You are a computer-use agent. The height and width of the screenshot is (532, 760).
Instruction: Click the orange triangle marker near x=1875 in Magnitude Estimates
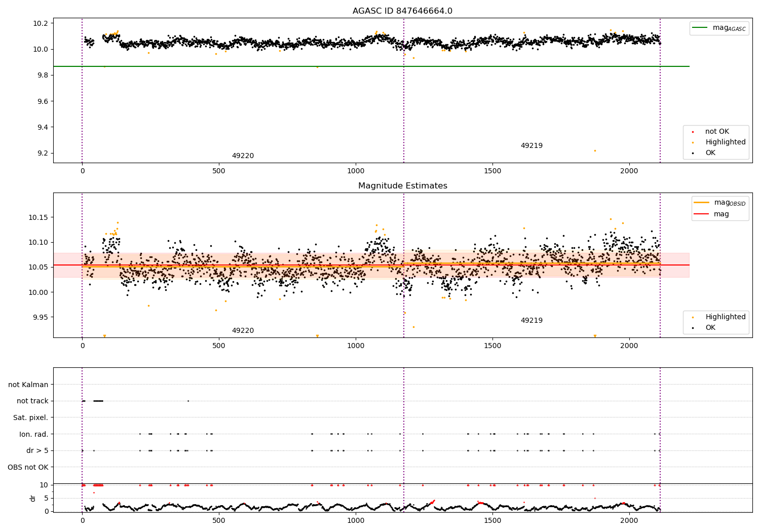point(595,336)
